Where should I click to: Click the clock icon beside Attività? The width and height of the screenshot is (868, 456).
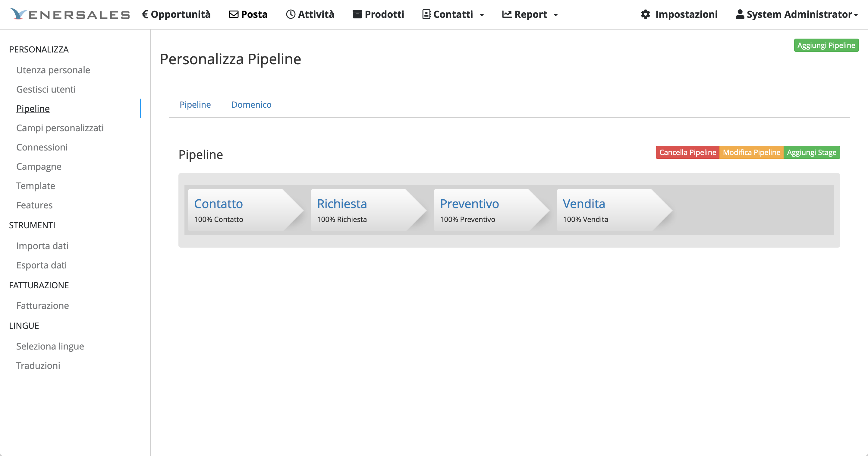pos(291,14)
